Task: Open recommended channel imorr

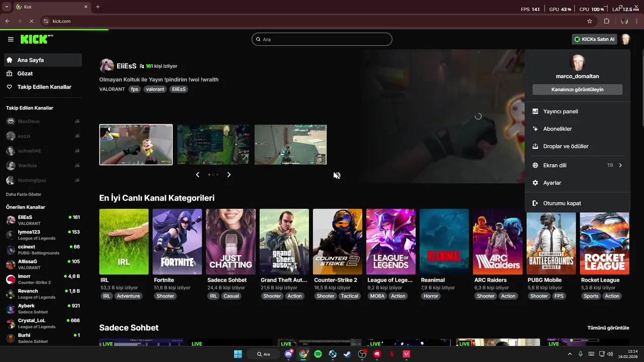Action: pyautogui.click(x=43, y=279)
